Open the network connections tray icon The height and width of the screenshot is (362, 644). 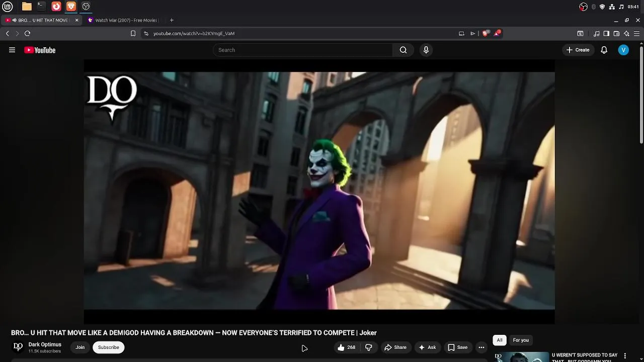(612, 7)
